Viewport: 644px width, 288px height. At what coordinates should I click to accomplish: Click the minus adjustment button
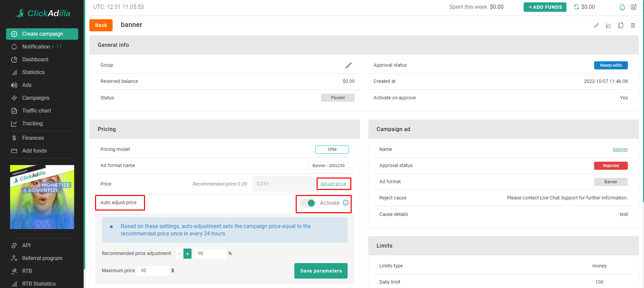click(x=179, y=254)
